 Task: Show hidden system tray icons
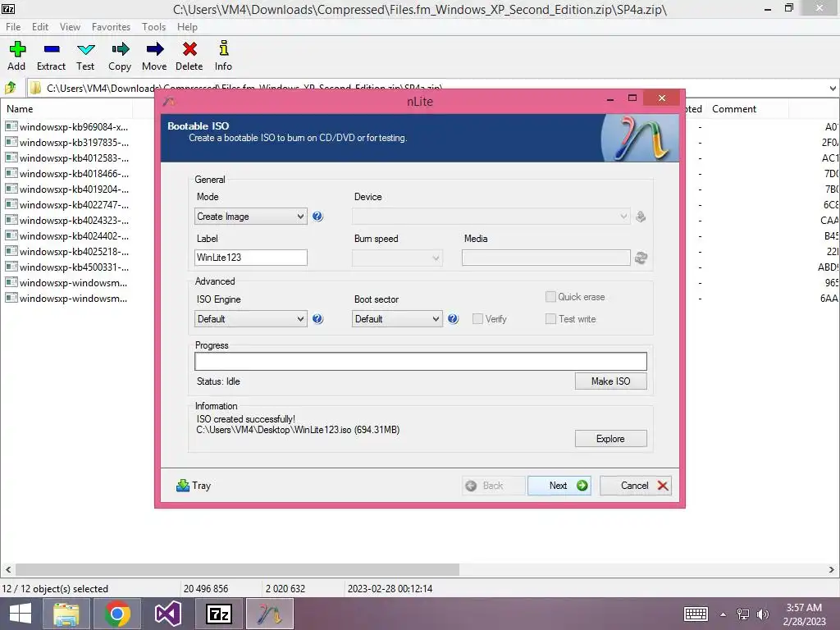[724, 614]
